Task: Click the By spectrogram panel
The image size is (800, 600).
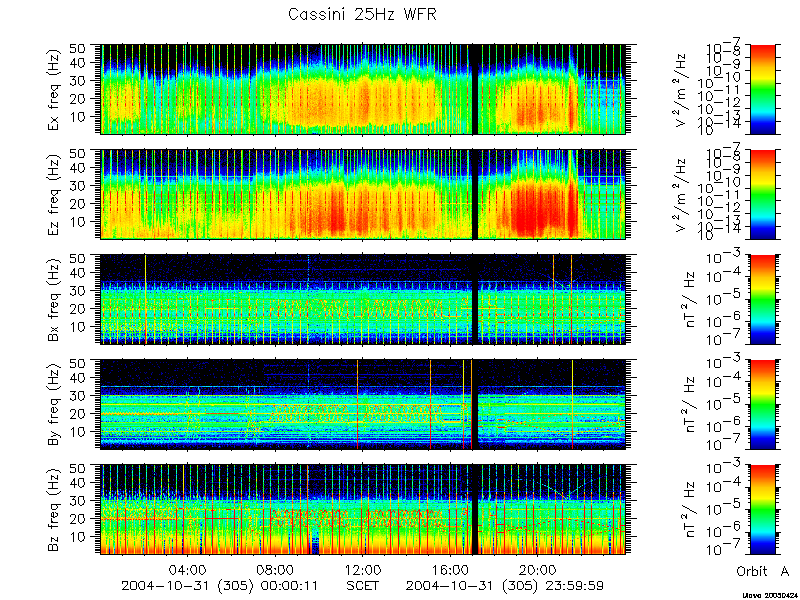Action: coord(363,404)
